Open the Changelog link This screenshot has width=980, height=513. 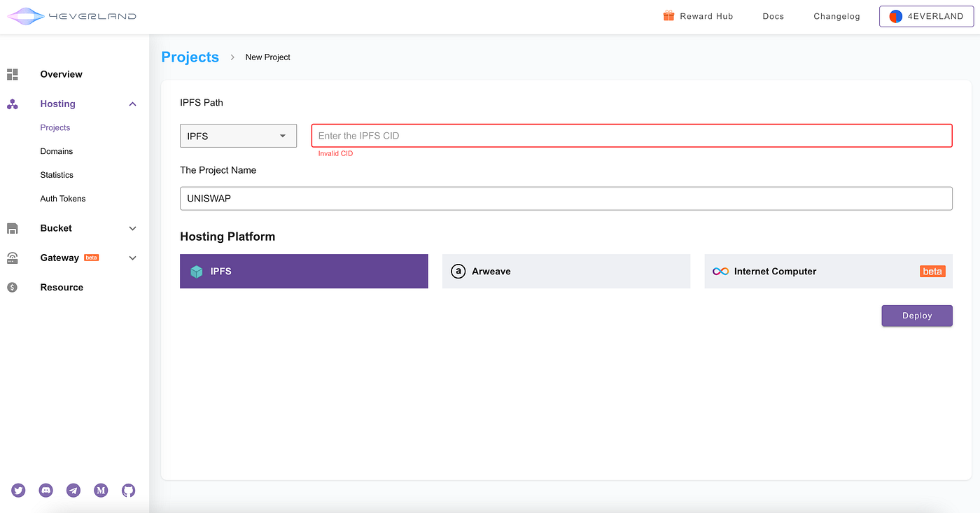(836, 16)
